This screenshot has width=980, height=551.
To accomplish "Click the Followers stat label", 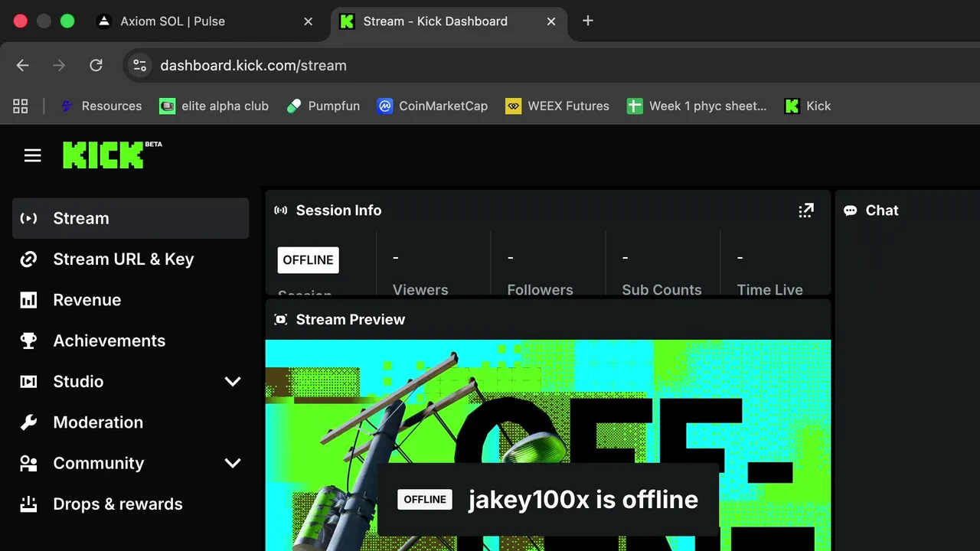I will click(x=540, y=289).
